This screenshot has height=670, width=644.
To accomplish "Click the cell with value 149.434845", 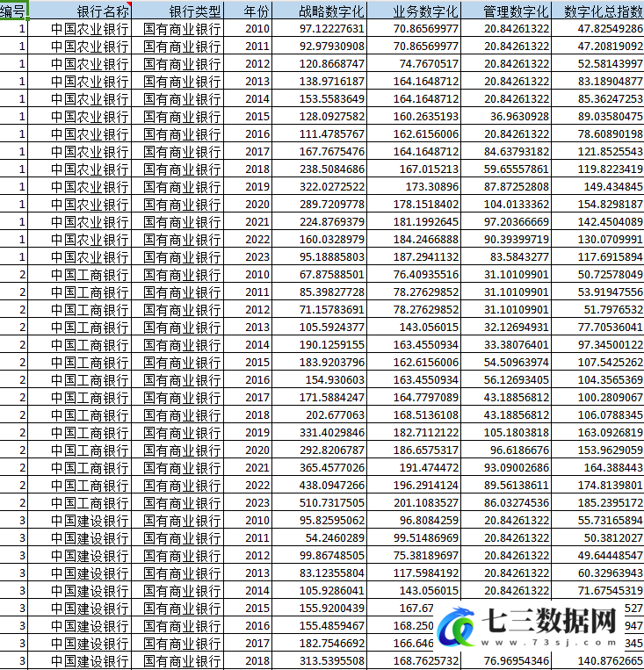I will [x=597, y=186].
